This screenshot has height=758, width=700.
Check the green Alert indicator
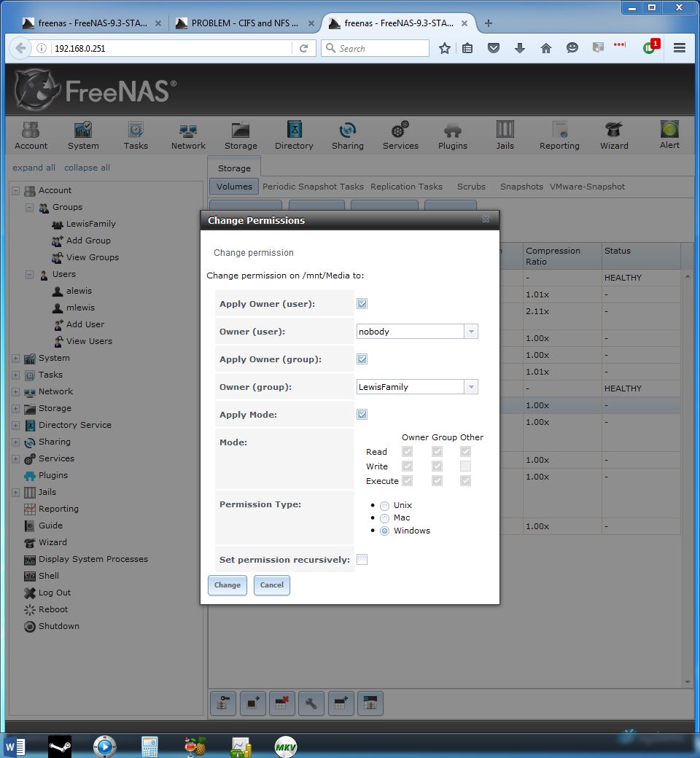[x=669, y=135]
